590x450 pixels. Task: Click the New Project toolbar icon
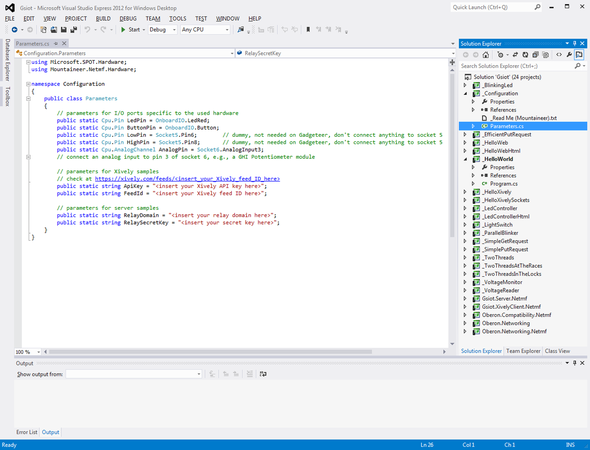pyautogui.click(x=43, y=30)
